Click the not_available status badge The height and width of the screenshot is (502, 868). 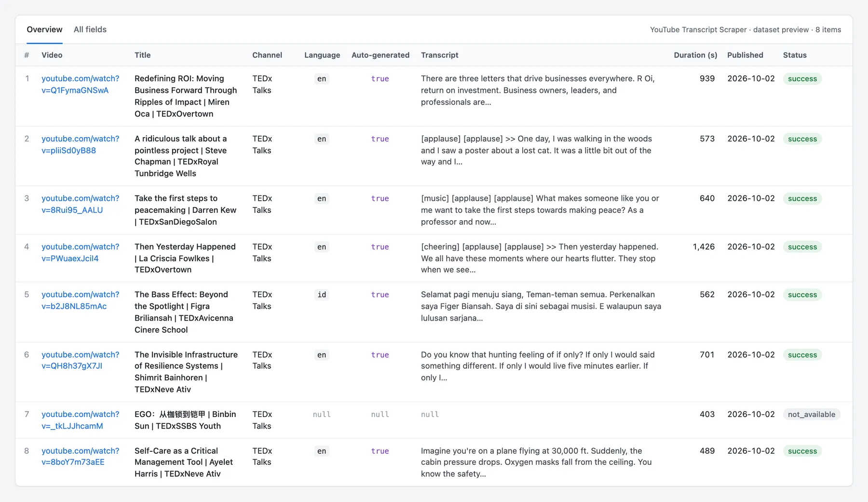pos(812,414)
